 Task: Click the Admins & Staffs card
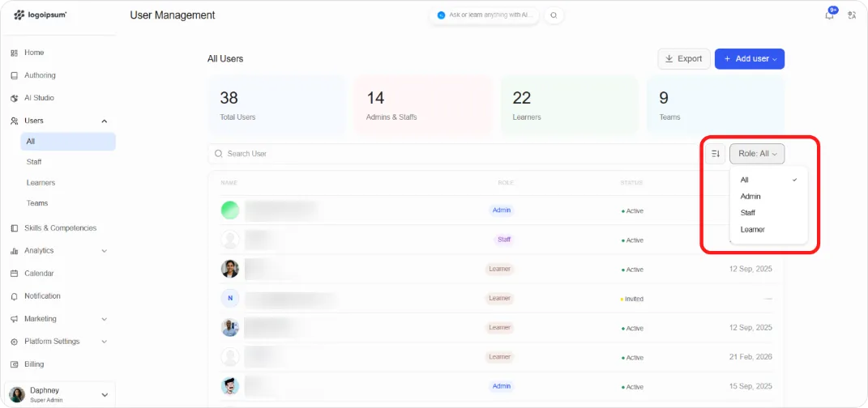pyautogui.click(x=423, y=105)
